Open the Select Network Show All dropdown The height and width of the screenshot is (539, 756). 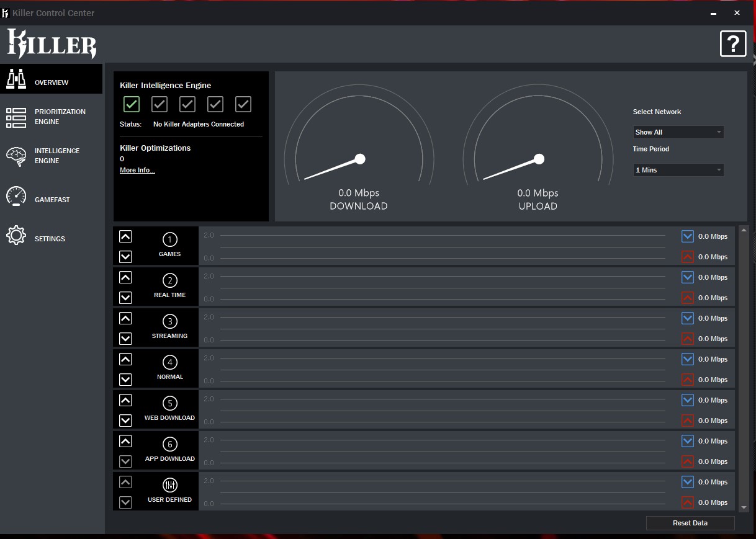pos(678,132)
